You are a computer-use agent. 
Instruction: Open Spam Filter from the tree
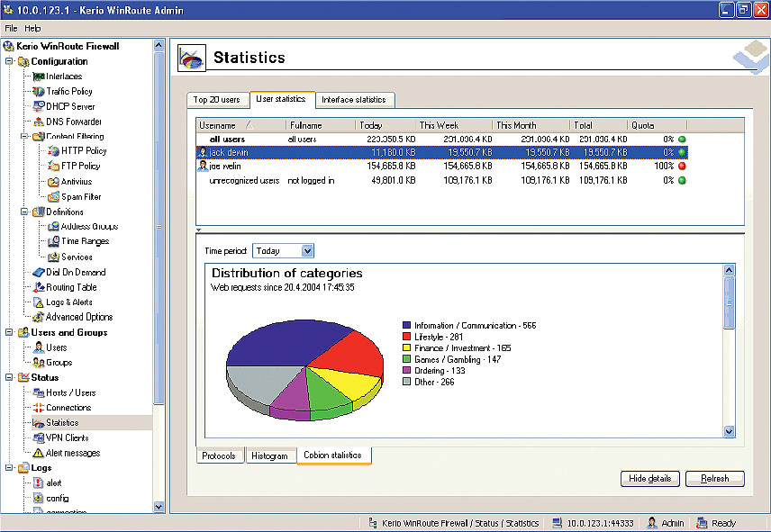pos(53,197)
